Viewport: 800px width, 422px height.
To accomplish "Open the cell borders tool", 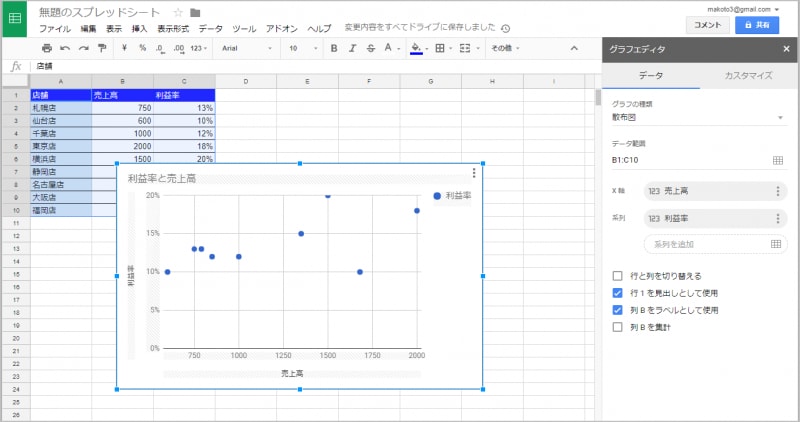I will [x=440, y=48].
